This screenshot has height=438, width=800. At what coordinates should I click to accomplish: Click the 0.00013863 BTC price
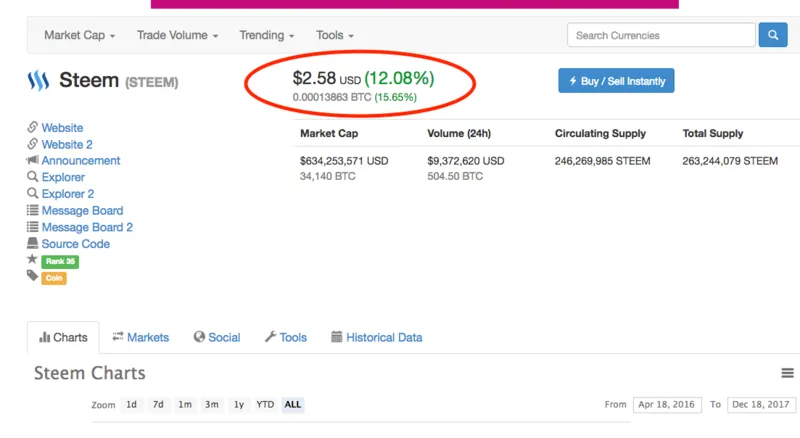332,97
